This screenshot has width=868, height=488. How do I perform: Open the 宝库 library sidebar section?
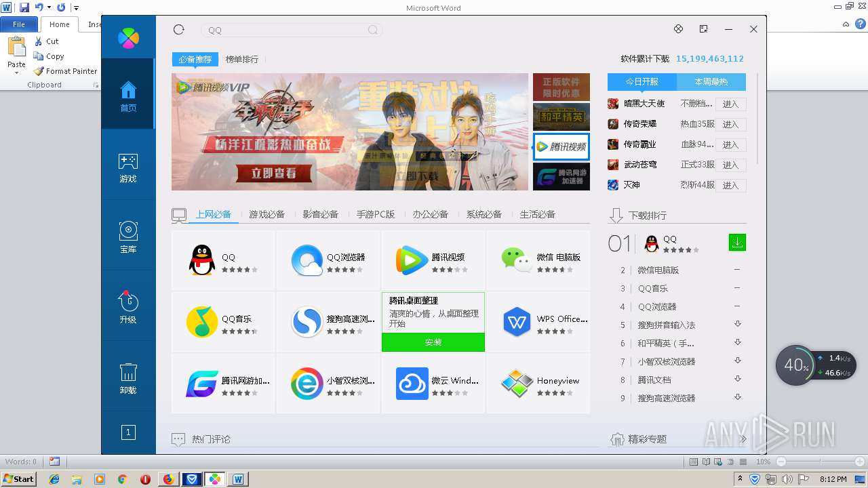click(128, 237)
